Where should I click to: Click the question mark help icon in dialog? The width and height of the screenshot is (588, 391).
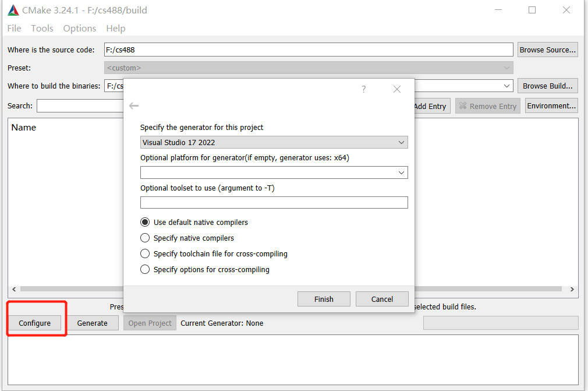click(363, 89)
